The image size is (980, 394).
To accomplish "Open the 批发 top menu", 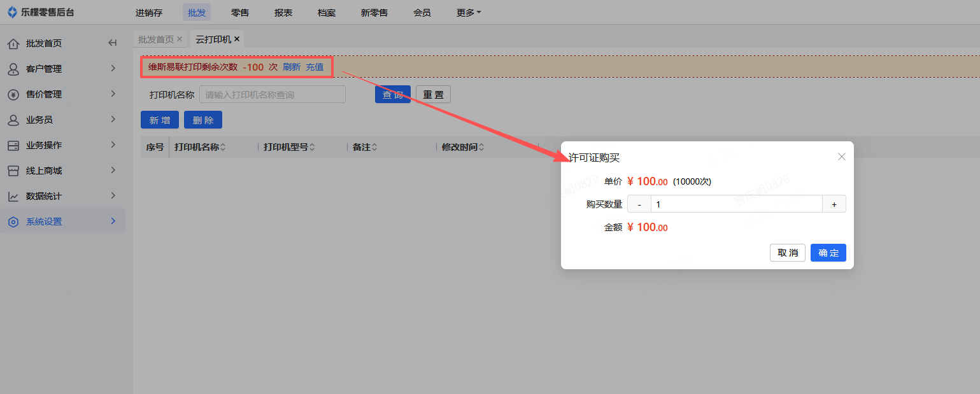I will pyautogui.click(x=197, y=12).
